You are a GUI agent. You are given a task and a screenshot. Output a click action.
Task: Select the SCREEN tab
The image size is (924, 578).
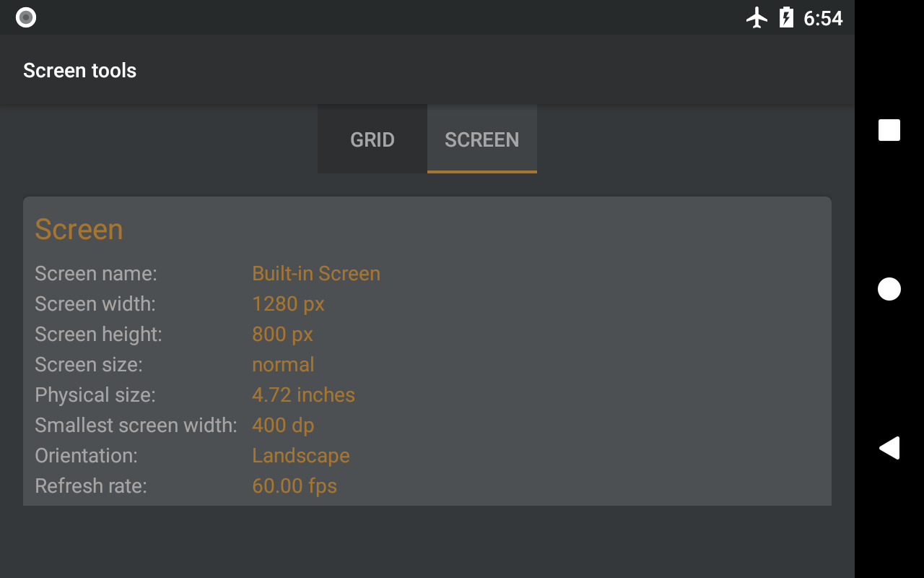pos(482,139)
